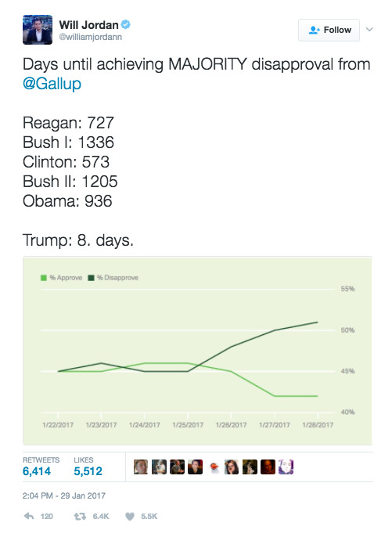Screen dimensions: 392x537
Task: View the 5,512 likes list
Action: [x=88, y=467]
